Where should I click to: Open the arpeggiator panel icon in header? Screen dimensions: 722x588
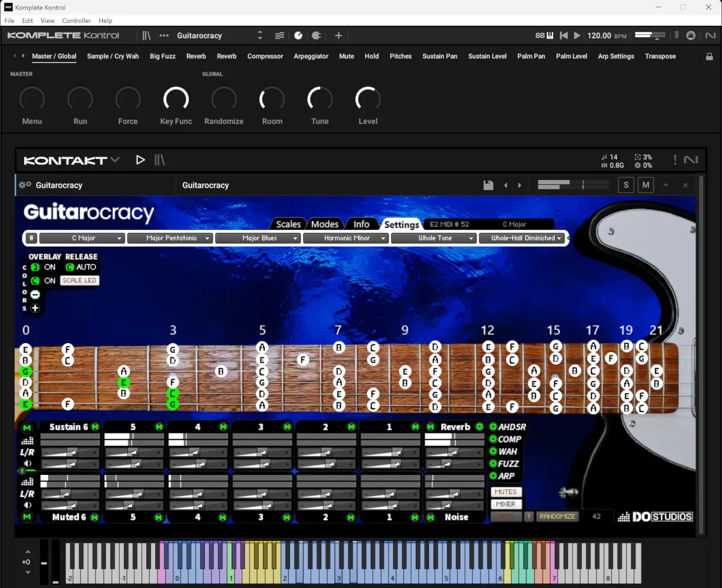click(316, 36)
